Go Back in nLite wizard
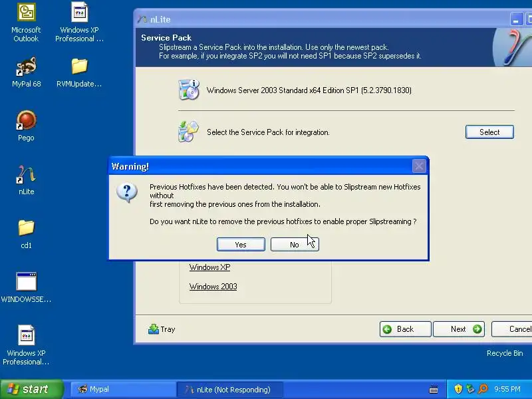This screenshot has height=399, width=532. pyautogui.click(x=406, y=329)
